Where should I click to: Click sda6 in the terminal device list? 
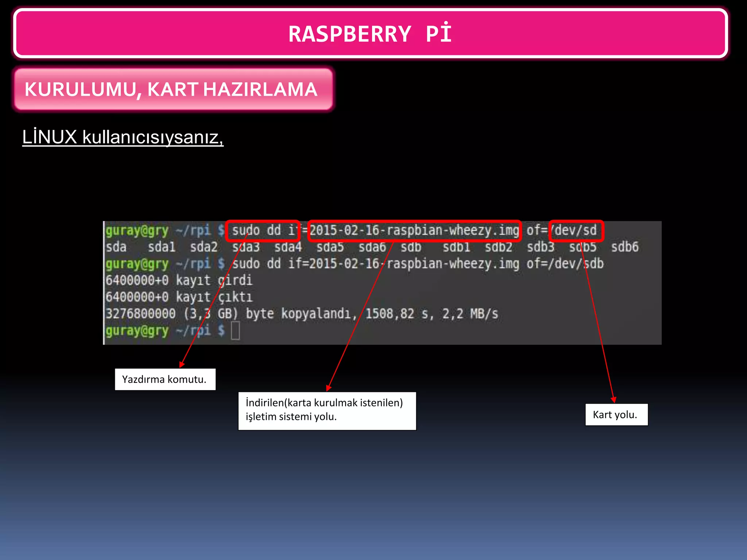coord(372,247)
